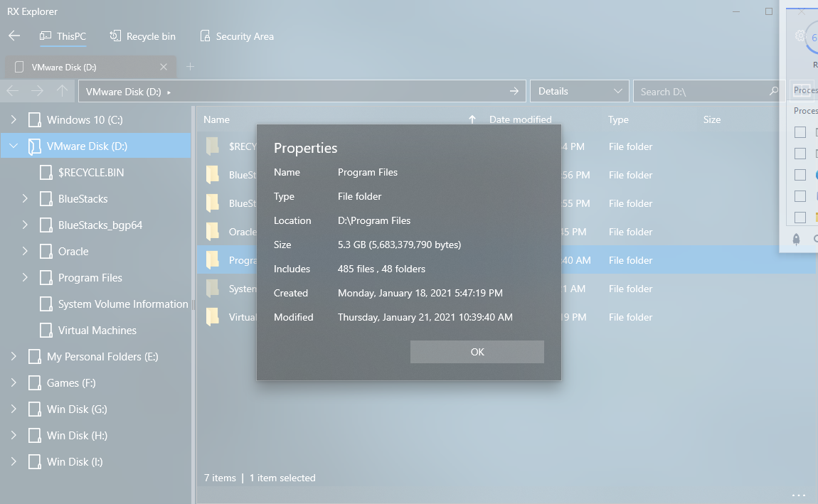Expand the BlueStacks tree node
This screenshot has height=504, width=818.
24,198
